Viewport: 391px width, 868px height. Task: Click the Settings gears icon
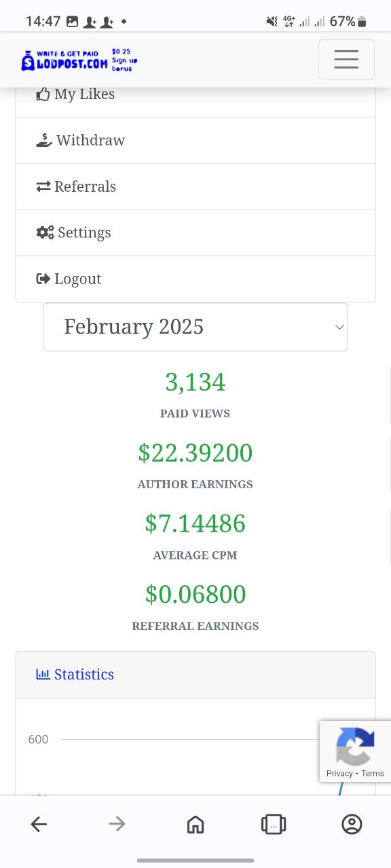click(45, 233)
